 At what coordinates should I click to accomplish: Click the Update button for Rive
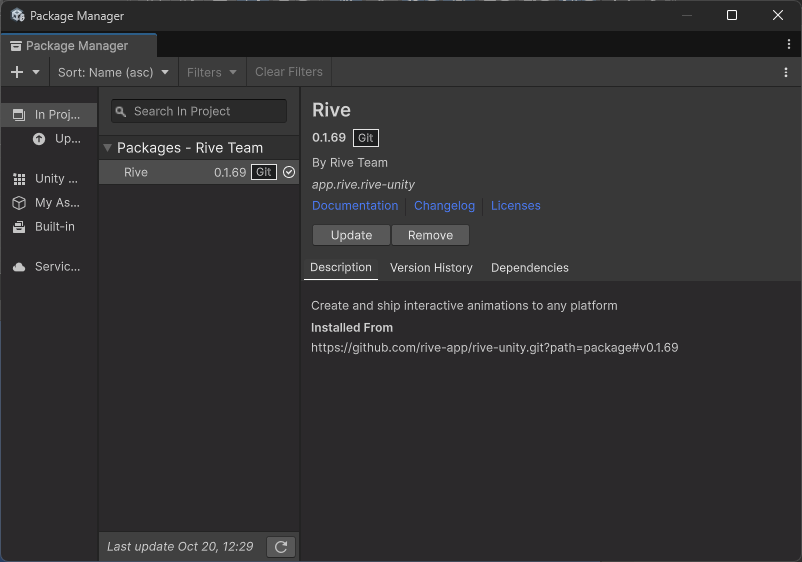tap(351, 235)
